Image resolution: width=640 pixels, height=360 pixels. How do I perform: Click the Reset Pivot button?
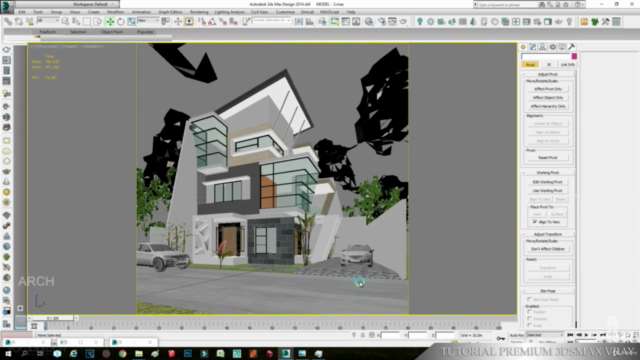pos(548,158)
